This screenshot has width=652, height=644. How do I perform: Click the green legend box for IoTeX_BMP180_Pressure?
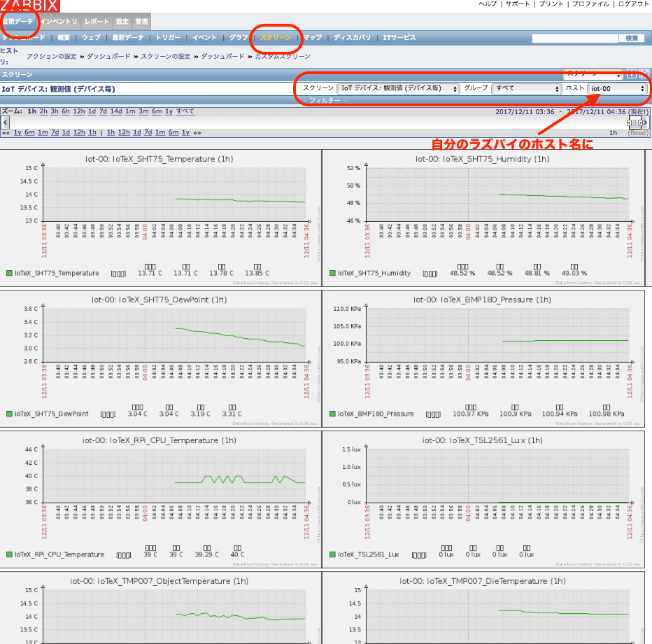pyautogui.click(x=333, y=414)
